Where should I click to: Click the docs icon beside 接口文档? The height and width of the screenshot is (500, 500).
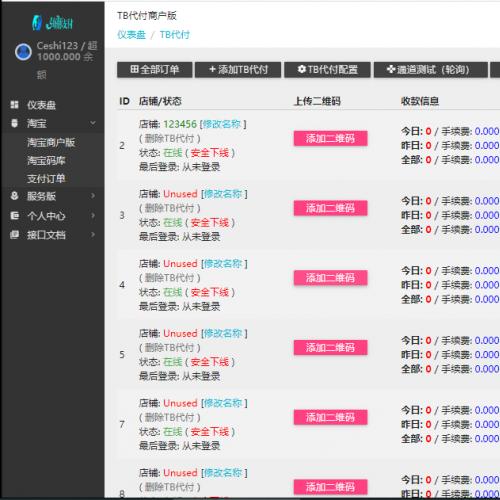point(14,235)
